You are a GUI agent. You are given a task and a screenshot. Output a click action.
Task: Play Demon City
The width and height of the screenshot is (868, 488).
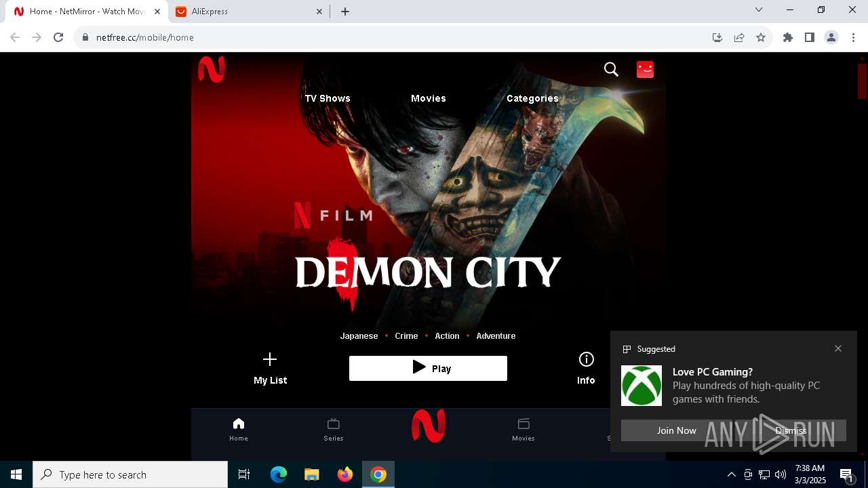[428, 368]
